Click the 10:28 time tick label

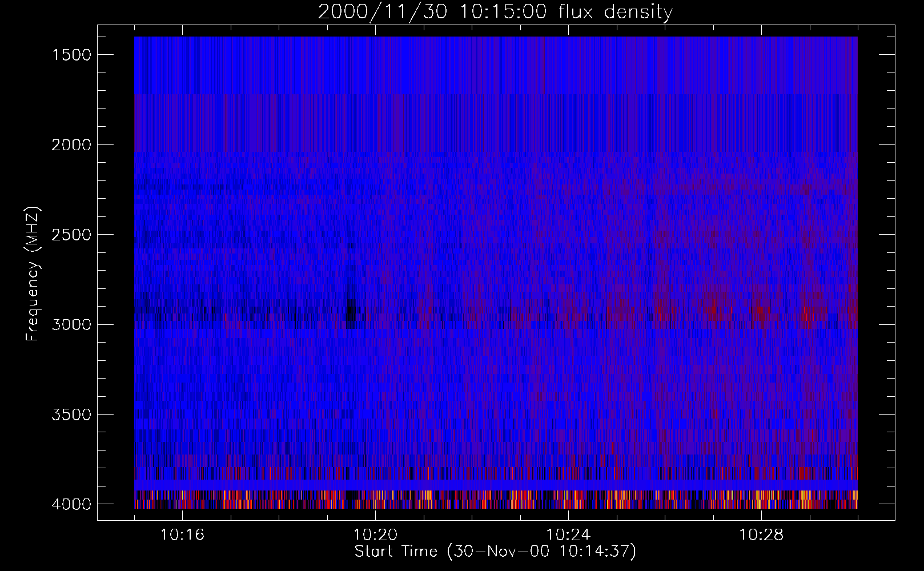[761, 535]
